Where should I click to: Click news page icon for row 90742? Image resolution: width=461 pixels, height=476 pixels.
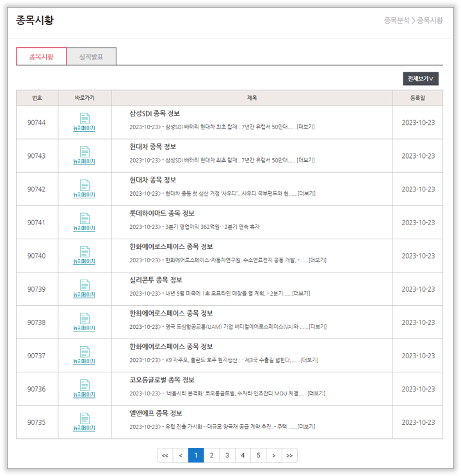click(x=85, y=189)
